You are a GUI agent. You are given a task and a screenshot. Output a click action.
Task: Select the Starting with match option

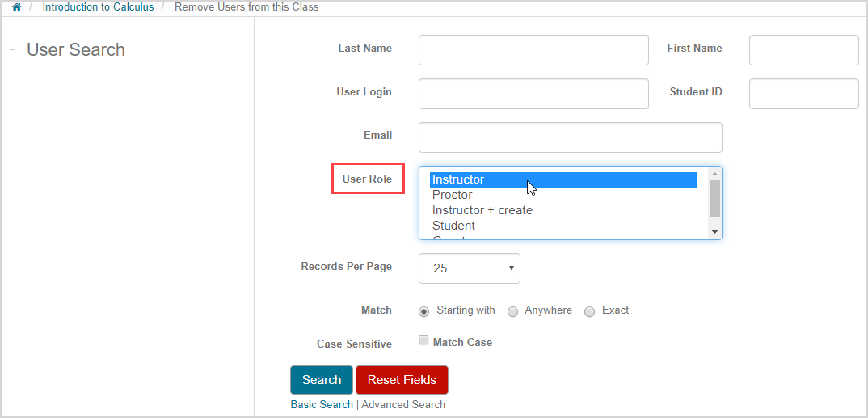tap(424, 312)
